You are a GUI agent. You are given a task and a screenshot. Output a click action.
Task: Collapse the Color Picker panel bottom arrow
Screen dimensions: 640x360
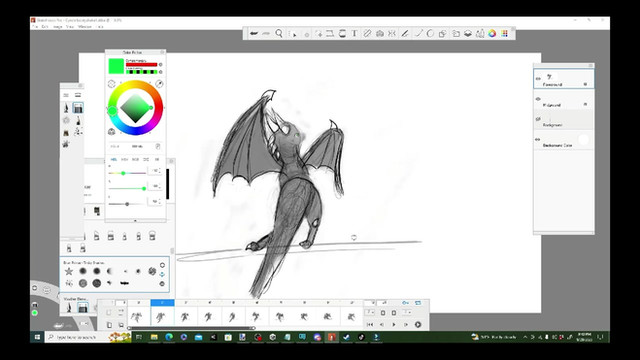(136, 221)
